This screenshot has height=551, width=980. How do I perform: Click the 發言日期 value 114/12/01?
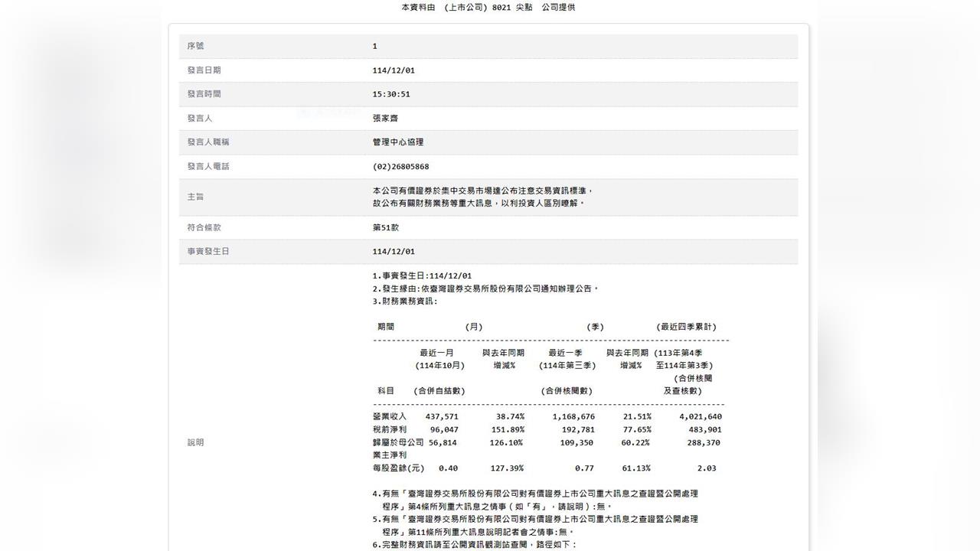(394, 70)
